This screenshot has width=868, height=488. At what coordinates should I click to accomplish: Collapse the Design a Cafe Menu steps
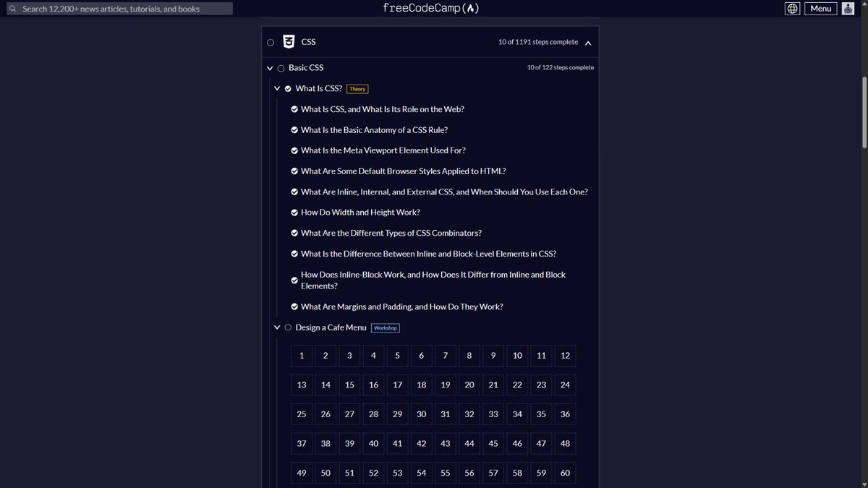tap(277, 327)
